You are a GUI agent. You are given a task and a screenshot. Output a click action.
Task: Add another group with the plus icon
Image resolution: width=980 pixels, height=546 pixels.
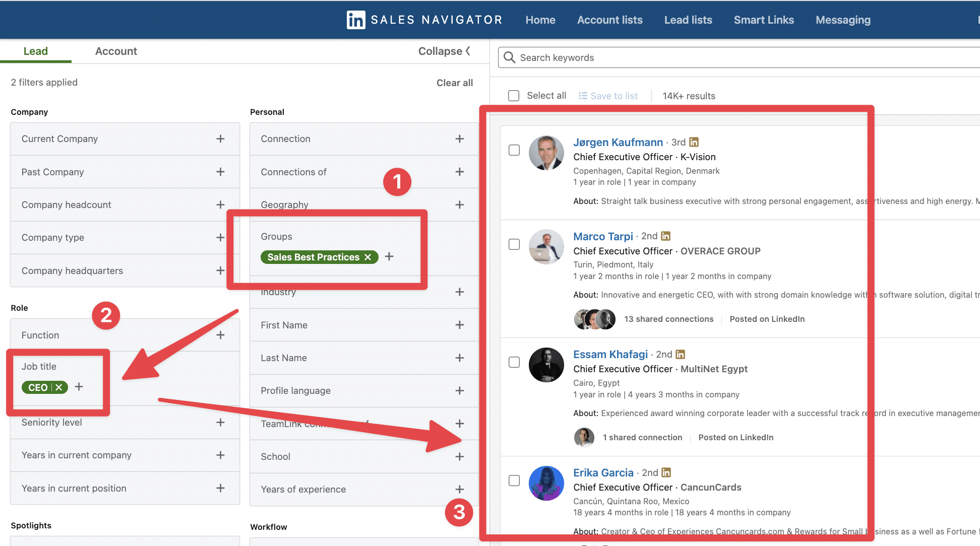click(389, 257)
